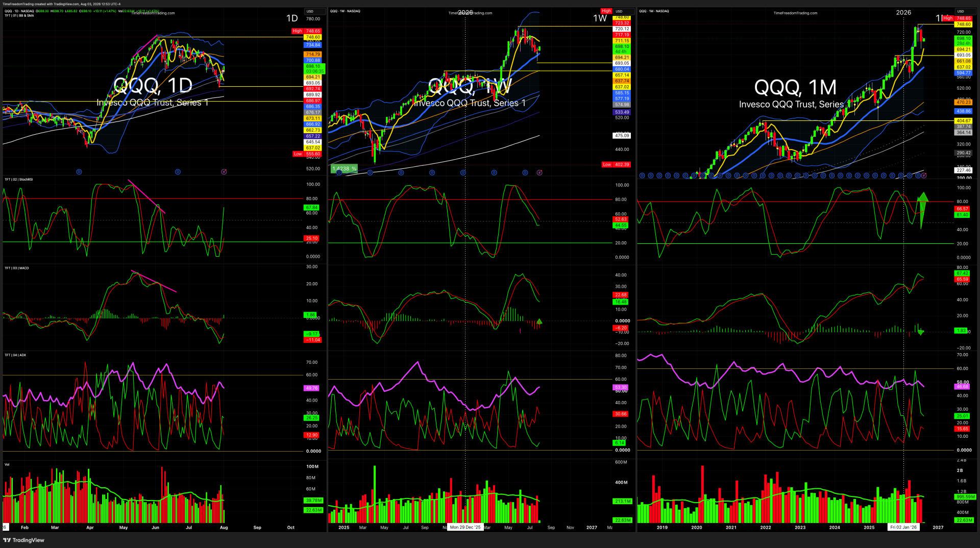Click the magenta 49.76 ADX value label
The image size is (980, 548).
click(x=311, y=388)
